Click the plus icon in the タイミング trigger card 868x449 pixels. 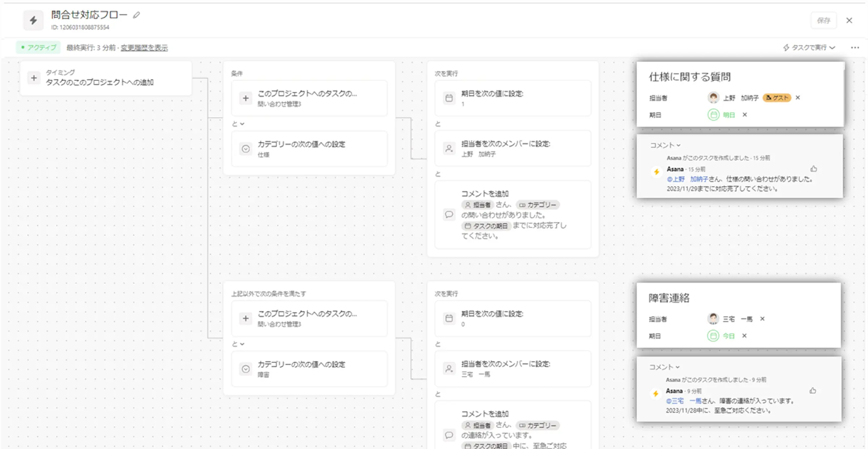(34, 78)
